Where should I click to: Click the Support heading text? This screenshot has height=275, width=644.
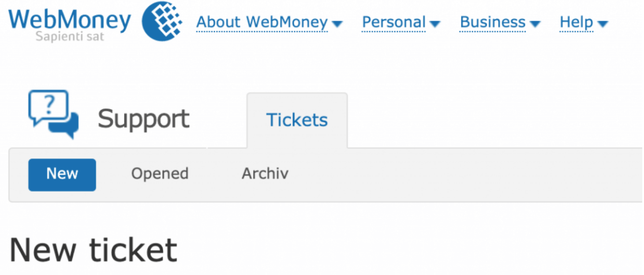[x=143, y=119]
